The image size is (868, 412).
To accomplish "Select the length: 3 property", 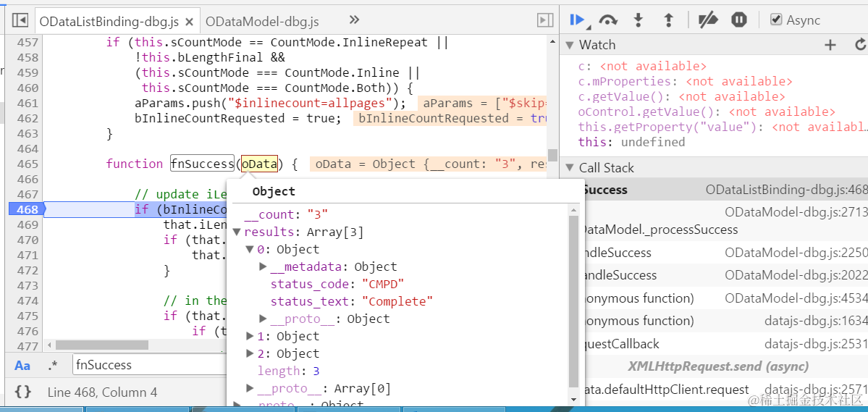I will 288,371.
